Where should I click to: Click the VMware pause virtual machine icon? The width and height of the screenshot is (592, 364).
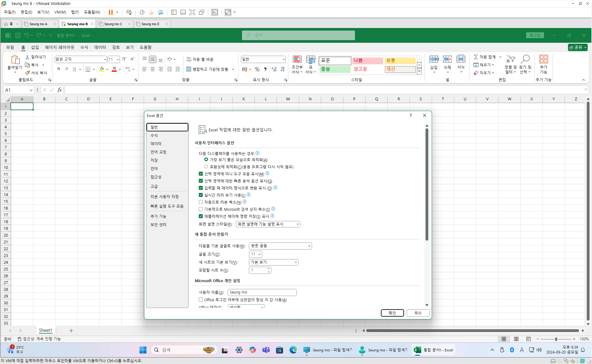[110, 12]
